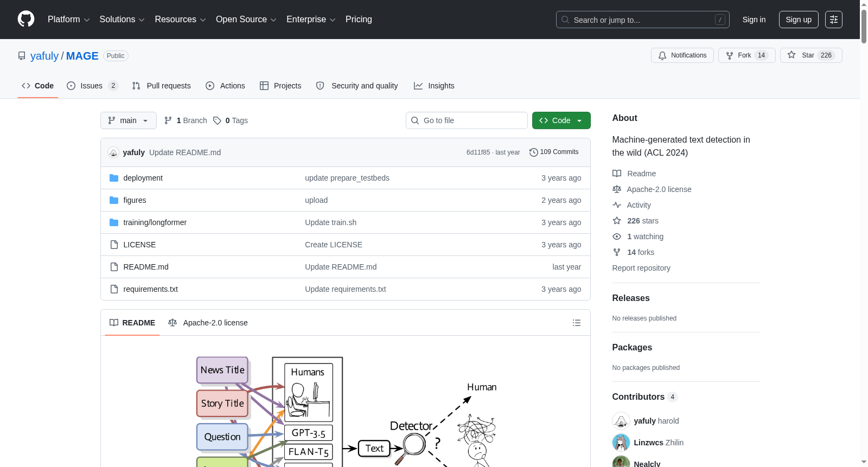This screenshot has width=868, height=467.
Task: Click 'Update train.sh' commit message
Action: coord(330,222)
